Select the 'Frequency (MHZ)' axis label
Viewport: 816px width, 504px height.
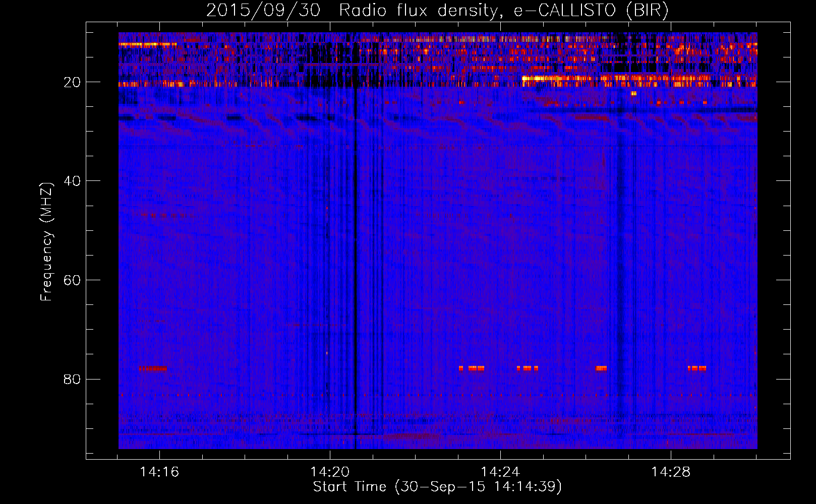pyautogui.click(x=46, y=242)
